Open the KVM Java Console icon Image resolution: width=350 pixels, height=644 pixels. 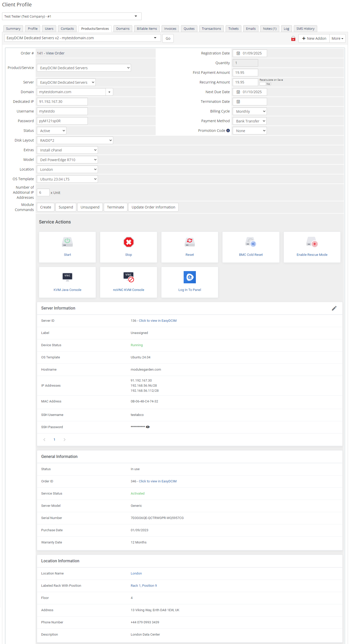tap(67, 277)
